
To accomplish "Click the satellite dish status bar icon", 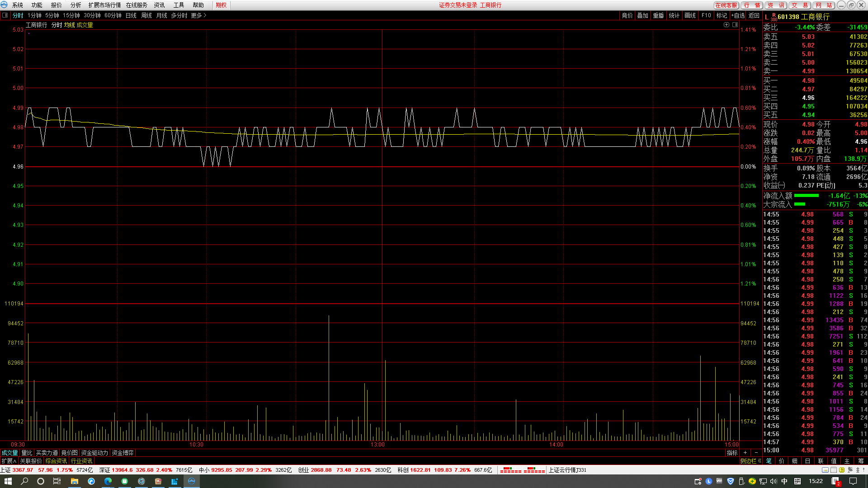I will pos(850,470).
